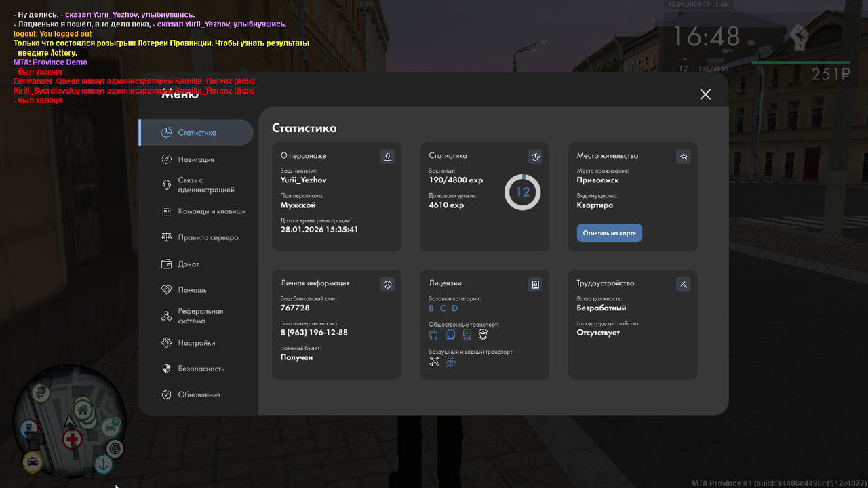This screenshot has height=488, width=868.
Task: Click the phone number 8 (963) 196-12-88
Action: tap(314, 333)
